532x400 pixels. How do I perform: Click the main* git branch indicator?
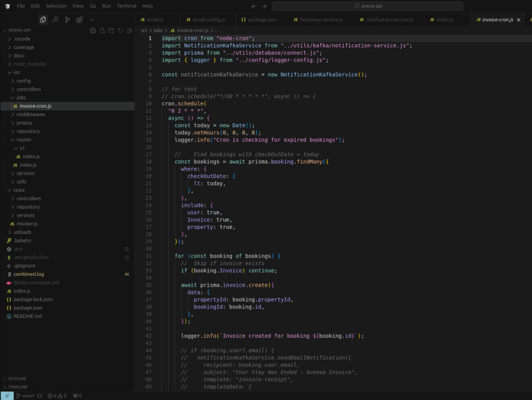pyautogui.click(x=26, y=396)
